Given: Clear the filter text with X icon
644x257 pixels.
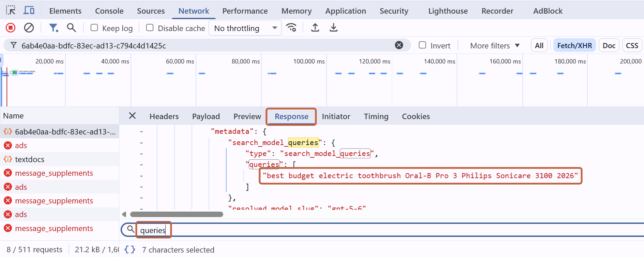Looking at the screenshot, I should coord(399,45).
